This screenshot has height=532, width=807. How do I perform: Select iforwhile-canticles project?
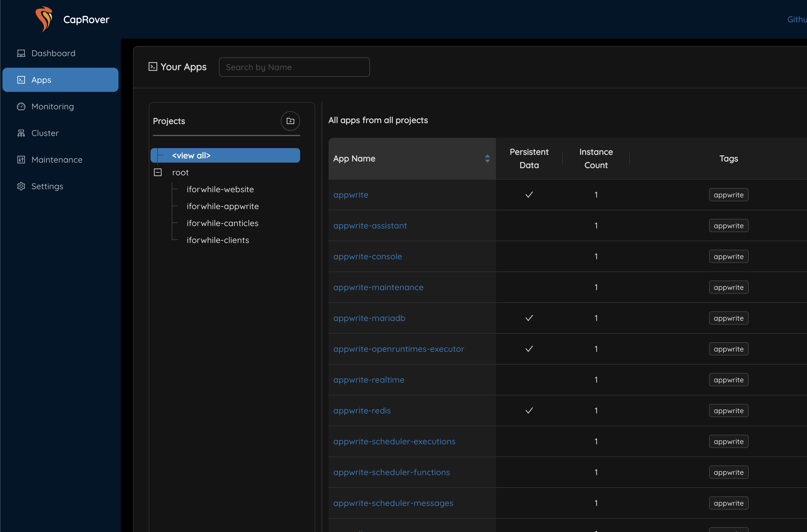(x=222, y=223)
